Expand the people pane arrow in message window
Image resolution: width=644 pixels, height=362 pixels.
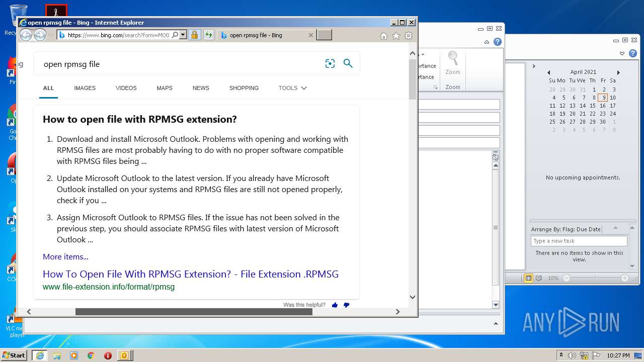(495, 323)
